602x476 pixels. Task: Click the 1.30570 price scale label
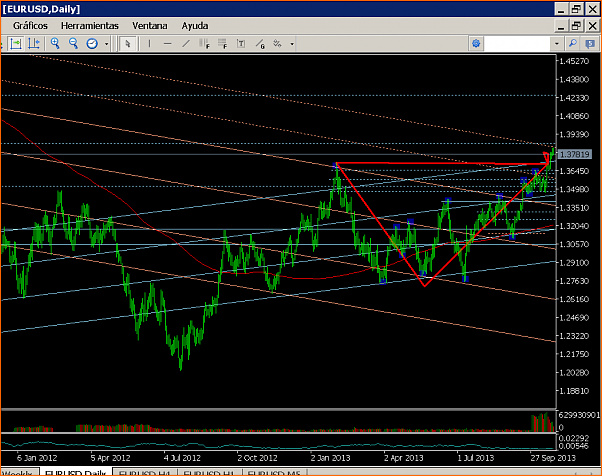coord(574,244)
